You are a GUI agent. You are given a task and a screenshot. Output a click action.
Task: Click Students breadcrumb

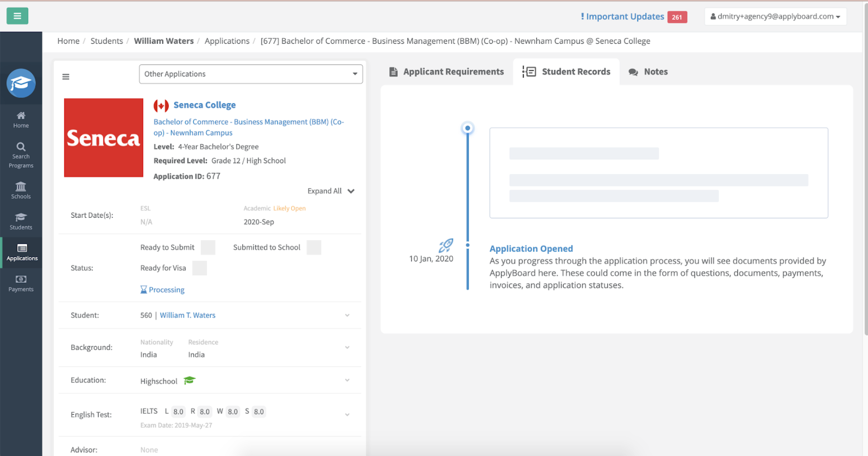tap(107, 41)
